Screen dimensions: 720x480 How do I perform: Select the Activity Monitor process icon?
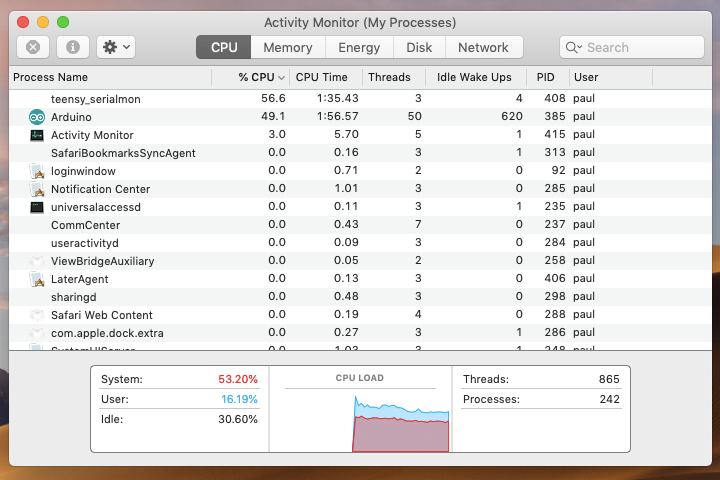click(37, 135)
